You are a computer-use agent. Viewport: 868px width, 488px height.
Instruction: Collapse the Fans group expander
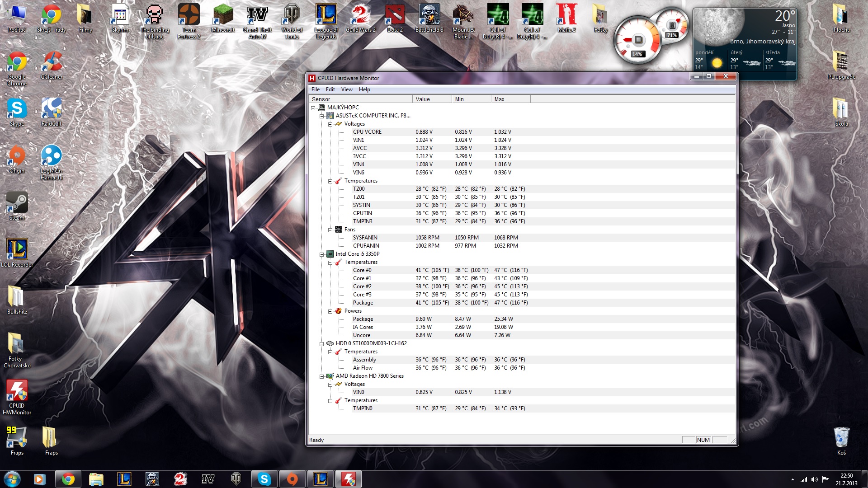pos(330,230)
